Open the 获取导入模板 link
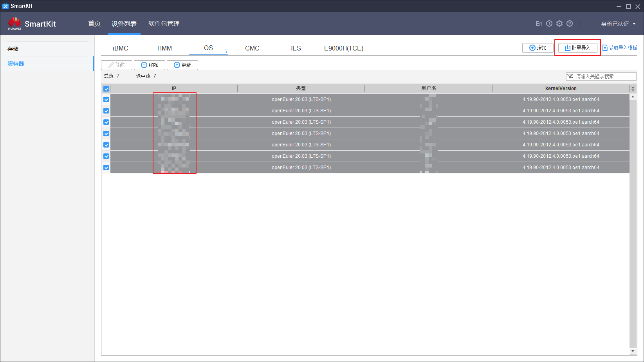644x362 pixels. pyautogui.click(x=620, y=48)
